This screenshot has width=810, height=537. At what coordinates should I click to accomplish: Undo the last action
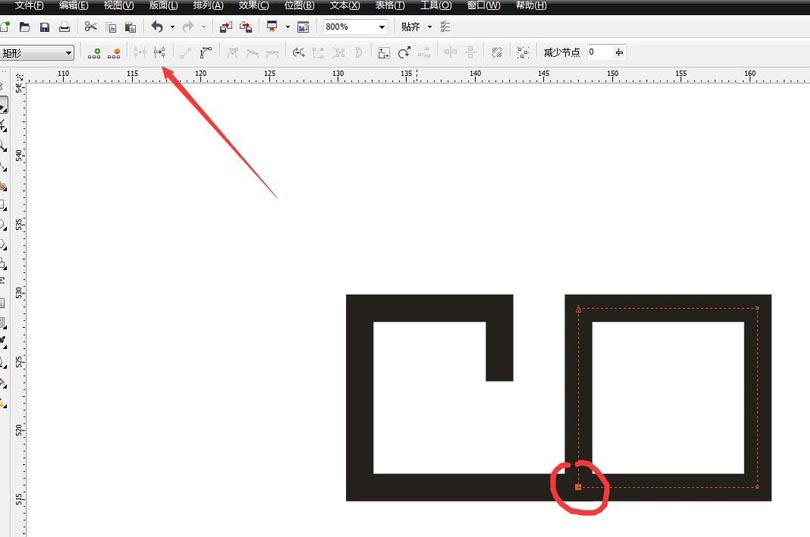click(157, 26)
